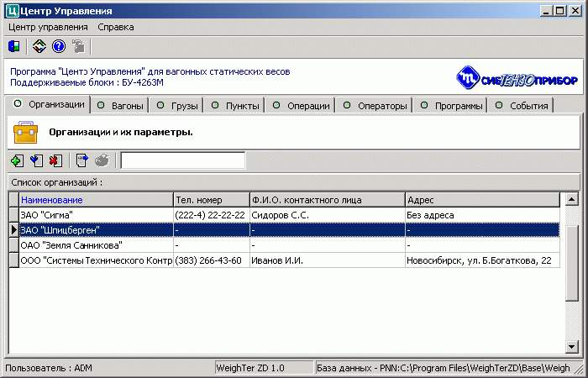Click the application icon in title bar
The width and height of the screenshot is (588, 378).
[12, 11]
